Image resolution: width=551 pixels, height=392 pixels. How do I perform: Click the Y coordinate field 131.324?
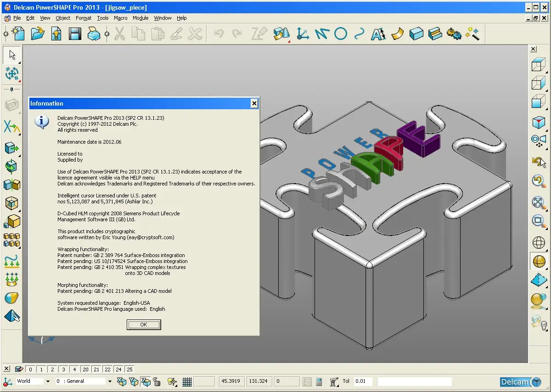pos(259,381)
